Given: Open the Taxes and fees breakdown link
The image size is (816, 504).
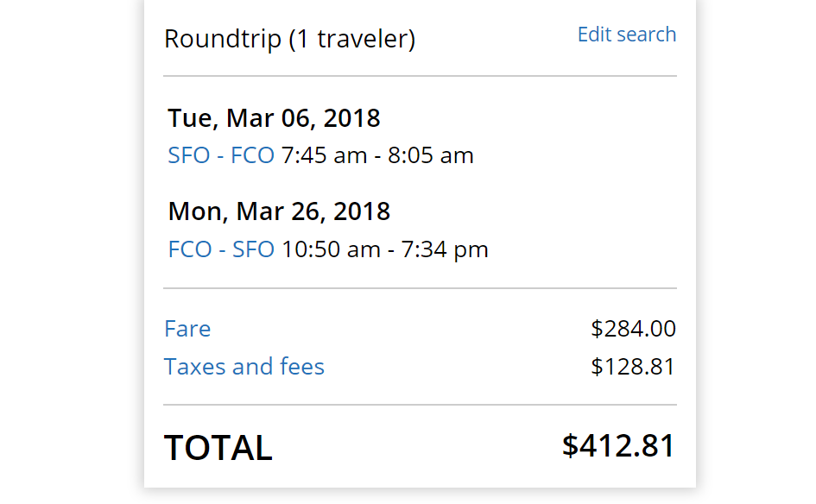Looking at the screenshot, I should coord(244,367).
